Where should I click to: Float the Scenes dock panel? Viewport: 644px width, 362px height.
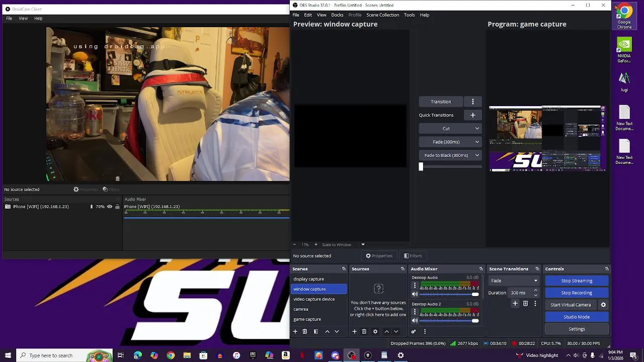click(344, 269)
